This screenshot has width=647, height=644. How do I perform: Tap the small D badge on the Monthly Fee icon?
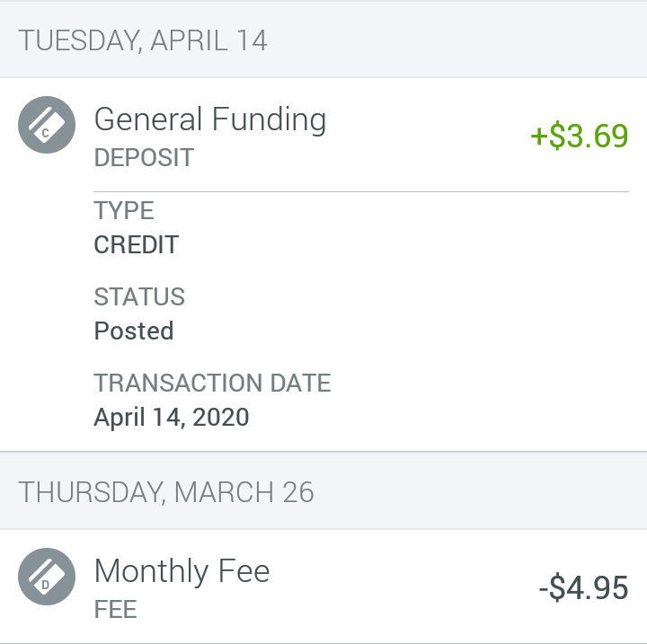pyautogui.click(x=45, y=586)
